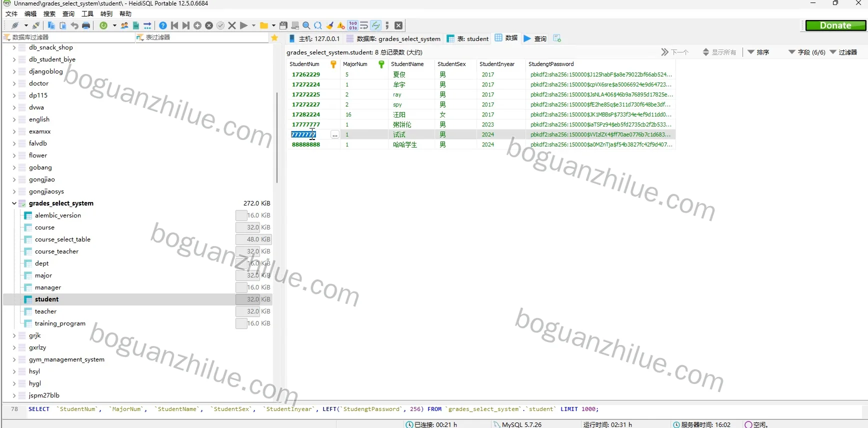Screen dimensions: 868x428
Task: Click the 数据库过滤器 database filter field
Action: pos(69,37)
